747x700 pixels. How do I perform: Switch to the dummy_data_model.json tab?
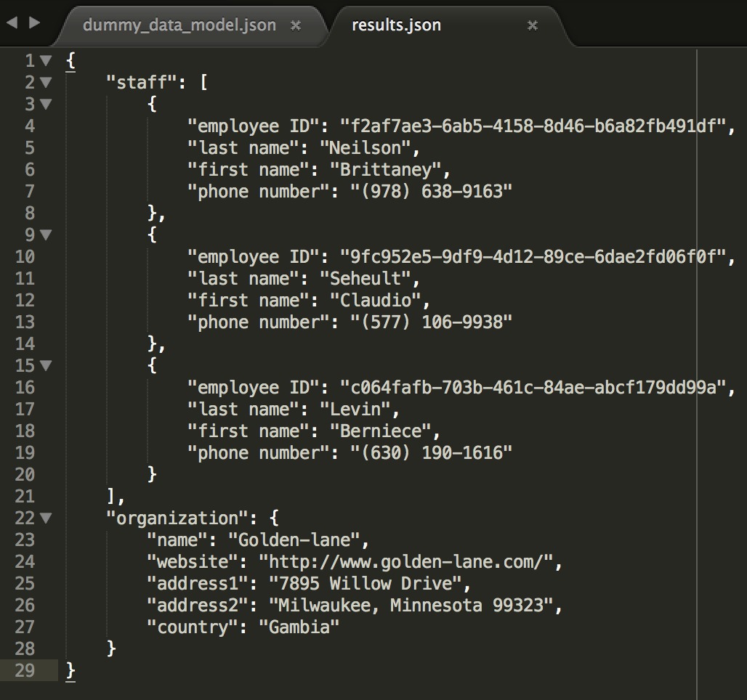point(179,25)
